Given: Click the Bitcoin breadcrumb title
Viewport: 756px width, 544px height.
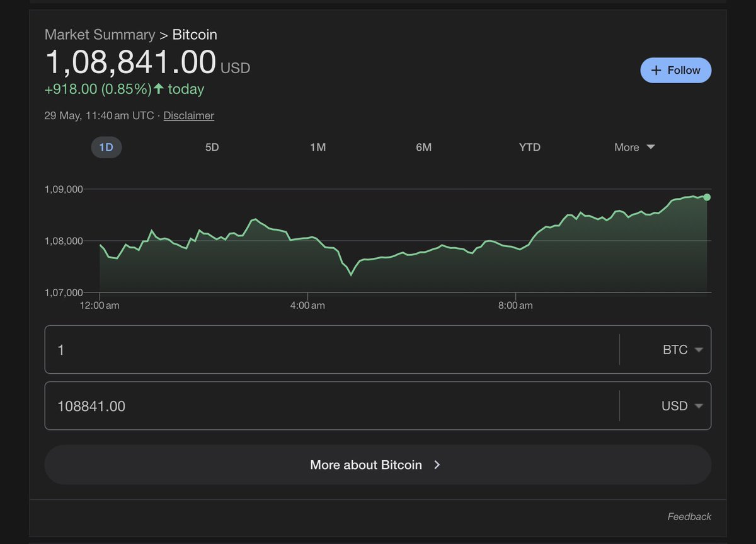Looking at the screenshot, I should pos(195,35).
